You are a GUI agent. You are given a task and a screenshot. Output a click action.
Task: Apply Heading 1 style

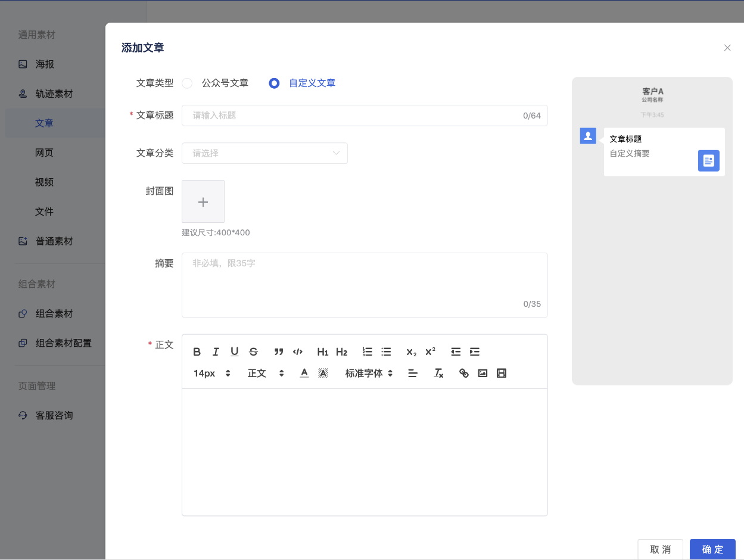323,351
